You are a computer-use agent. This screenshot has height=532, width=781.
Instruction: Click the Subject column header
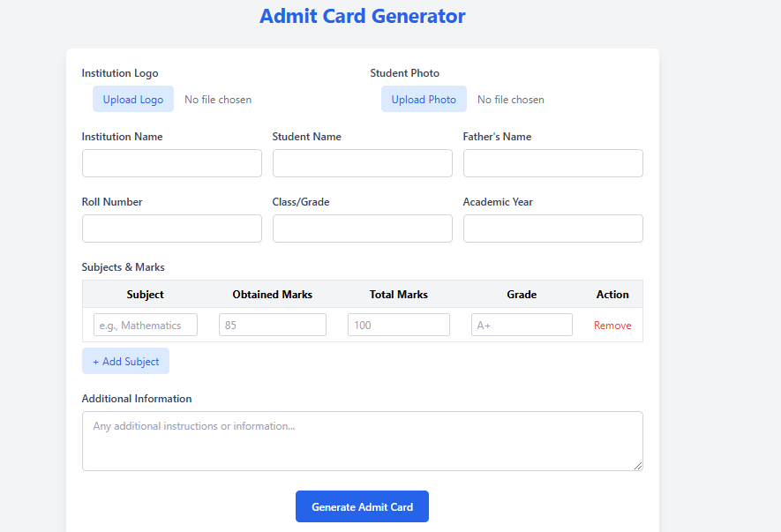coord(145,295)
